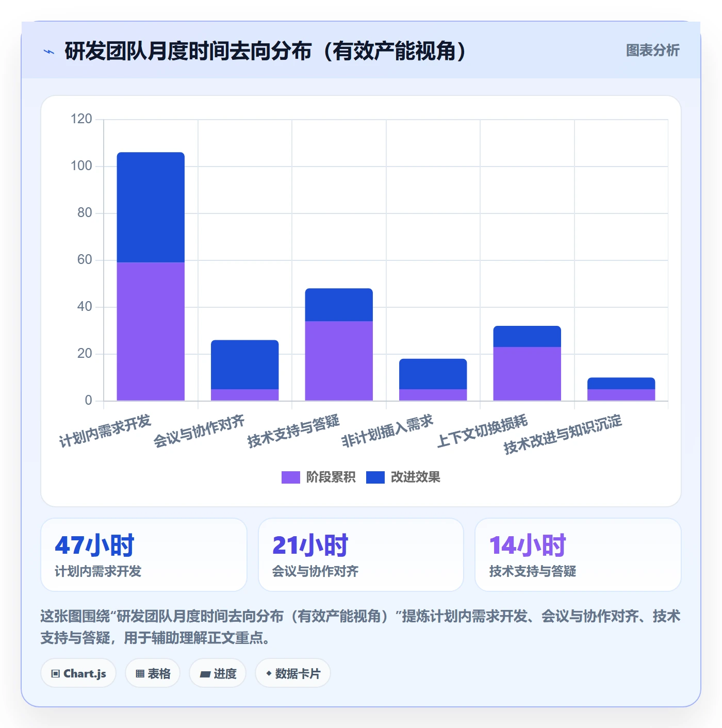
Task: Click the y-axis value 120
Action: [81, 119]
